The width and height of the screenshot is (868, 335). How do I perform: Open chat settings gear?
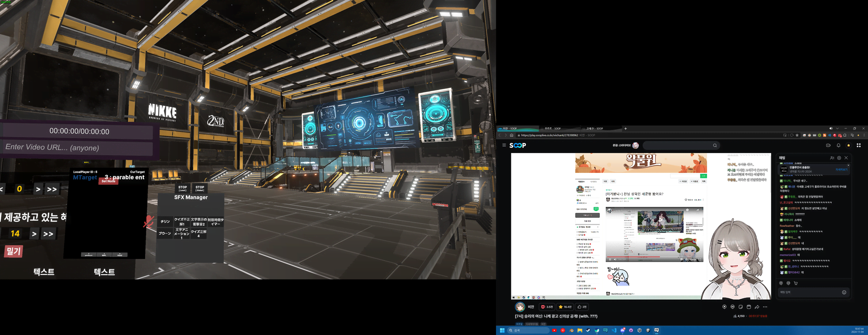pos(839,158)
